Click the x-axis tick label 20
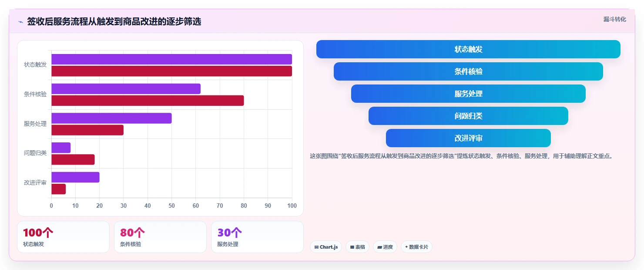The width and height of the screenshot is (644, 270). tap(99, 206)
